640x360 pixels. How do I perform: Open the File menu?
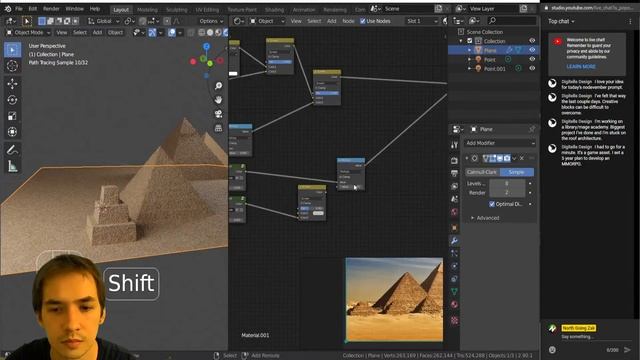pyautogui.click(x=19, y=9)
